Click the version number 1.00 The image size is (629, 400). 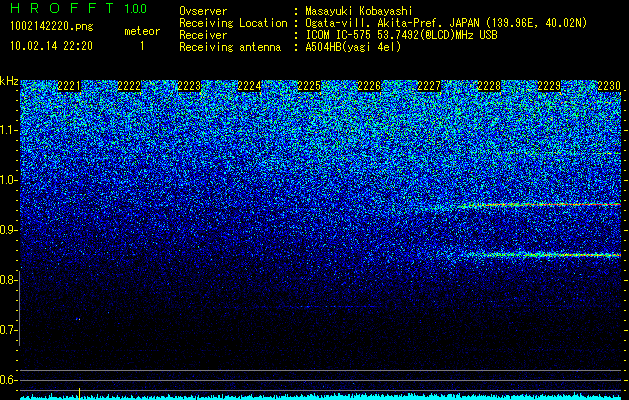pyautogui.click(x=135, y=8)
